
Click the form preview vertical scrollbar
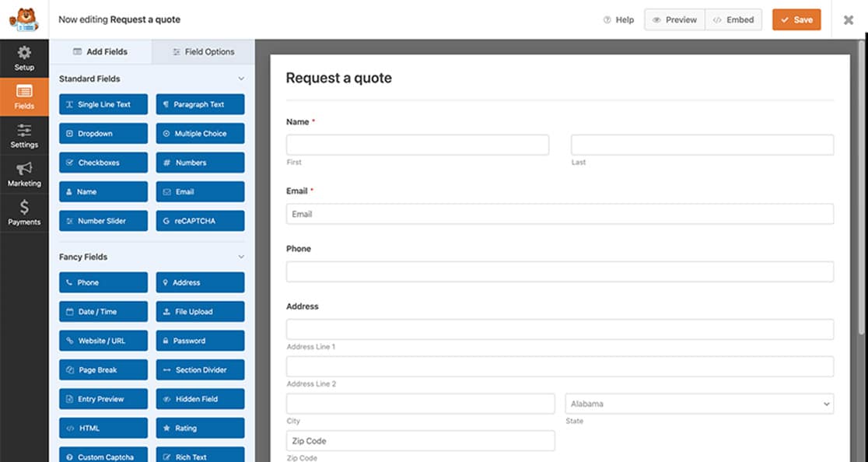point(861,188)
